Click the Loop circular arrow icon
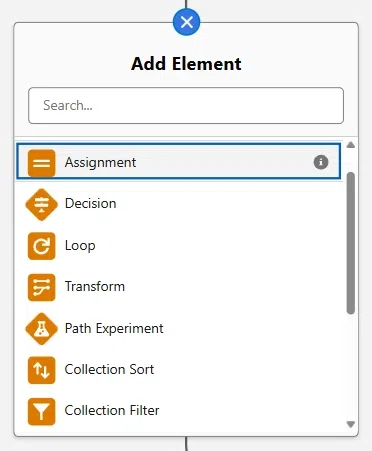 [41, 246]
